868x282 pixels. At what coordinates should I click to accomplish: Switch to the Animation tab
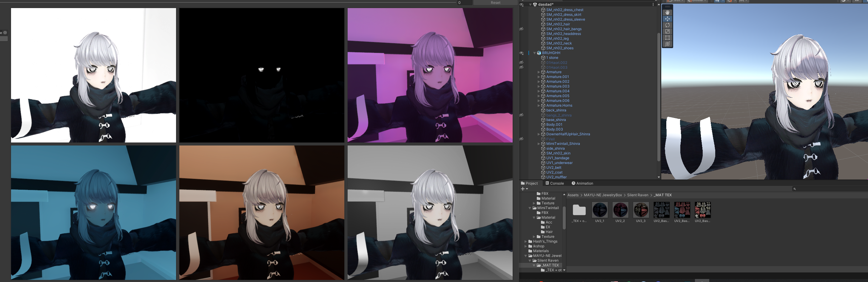coord(582,183)
